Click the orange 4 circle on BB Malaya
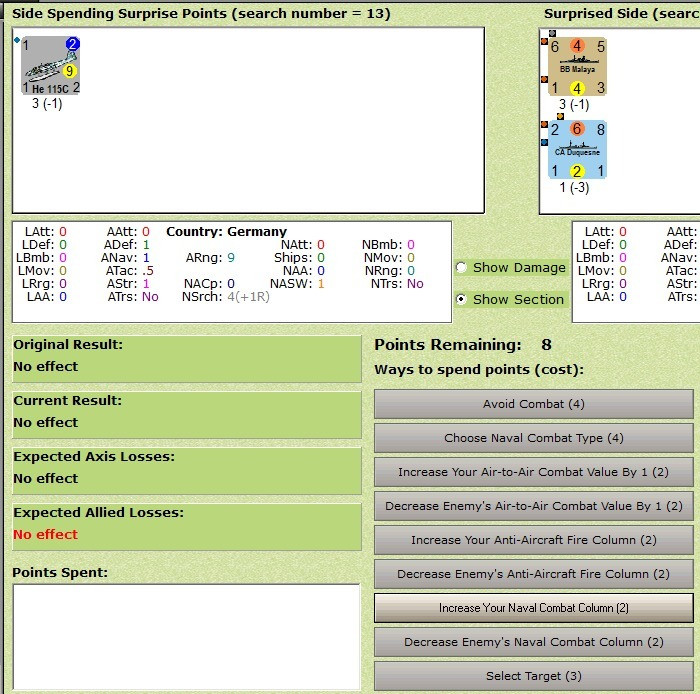The height and width of the screenshot is (694, 700). [577, 46]
